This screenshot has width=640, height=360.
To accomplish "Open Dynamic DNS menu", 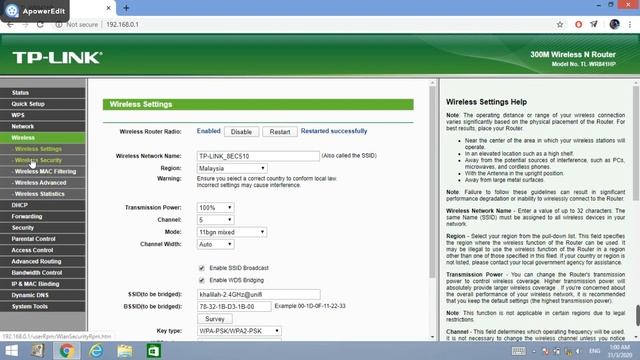I will [43, 295].
